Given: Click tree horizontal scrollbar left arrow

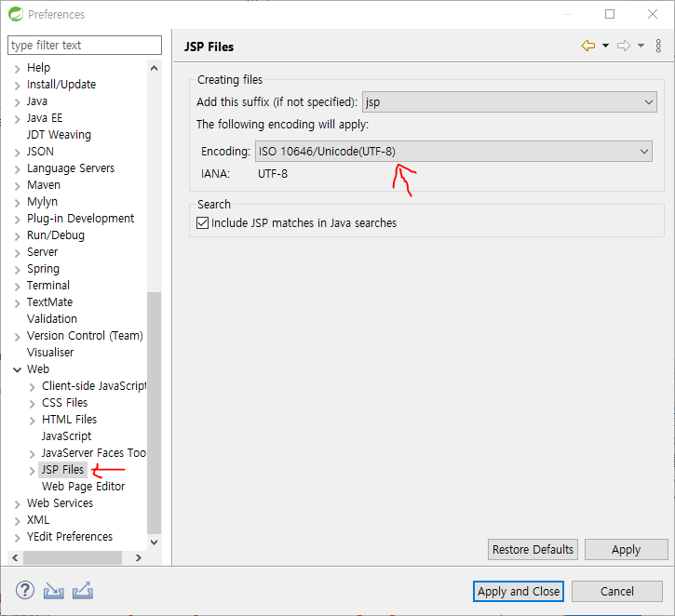Looking at the screenshot, I should tap(15, 558).
